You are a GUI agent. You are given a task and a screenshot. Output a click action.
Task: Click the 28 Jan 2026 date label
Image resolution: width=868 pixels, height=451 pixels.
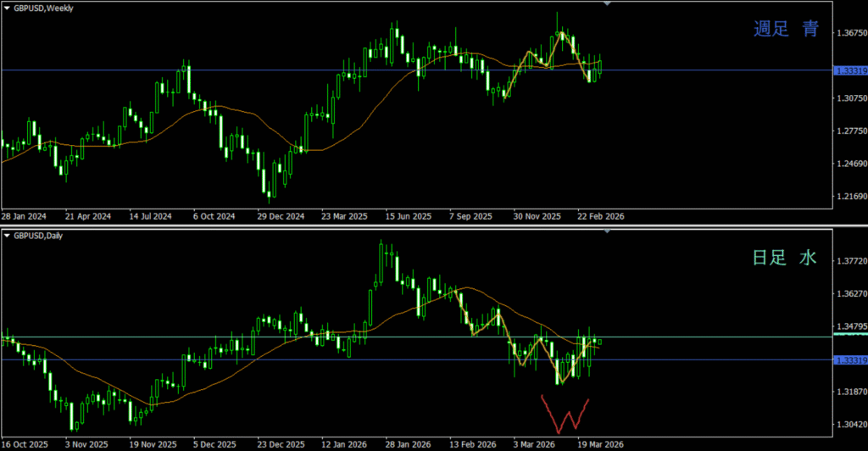[x=403, y=443]
